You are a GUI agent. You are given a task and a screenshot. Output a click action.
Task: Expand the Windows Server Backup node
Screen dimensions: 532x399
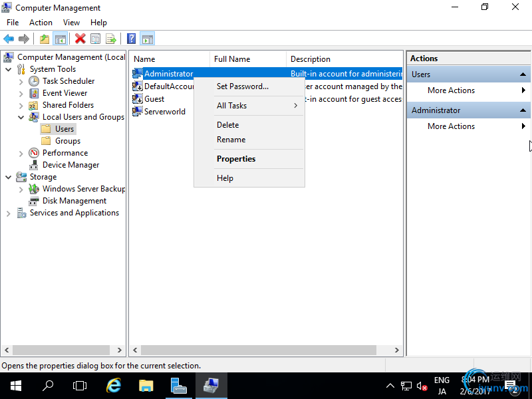(x=21, y=190)
